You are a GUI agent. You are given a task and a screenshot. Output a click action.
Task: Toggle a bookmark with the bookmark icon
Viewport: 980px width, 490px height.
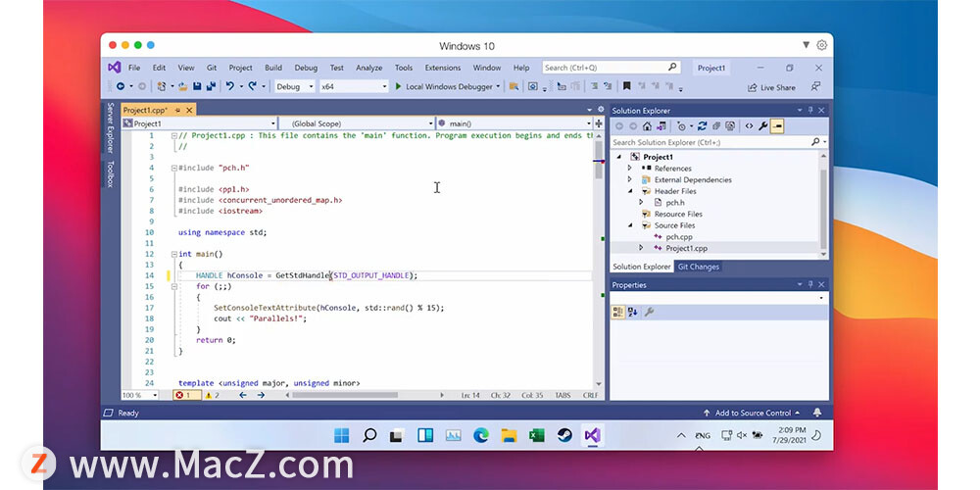[627, 87]
